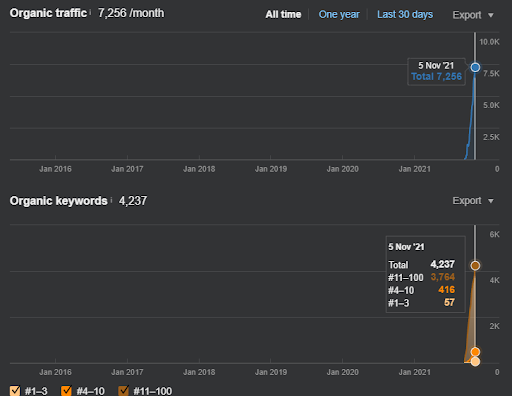Click info icon beside Organic keywords

click(111, 200)
